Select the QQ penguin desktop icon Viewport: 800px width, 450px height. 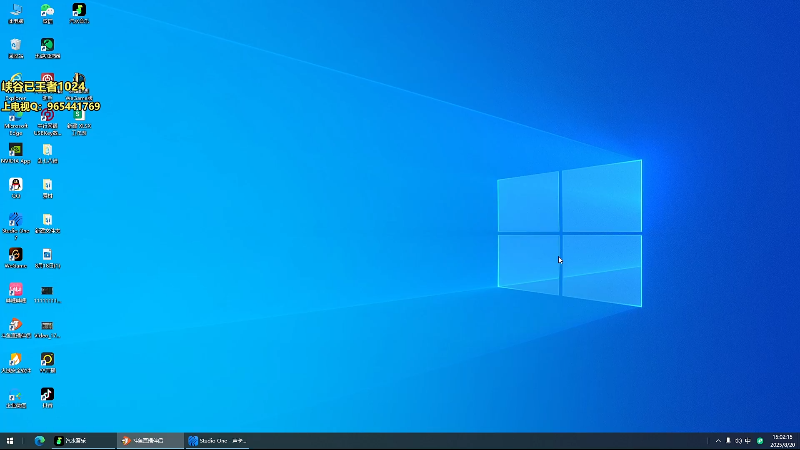(16, 188)
